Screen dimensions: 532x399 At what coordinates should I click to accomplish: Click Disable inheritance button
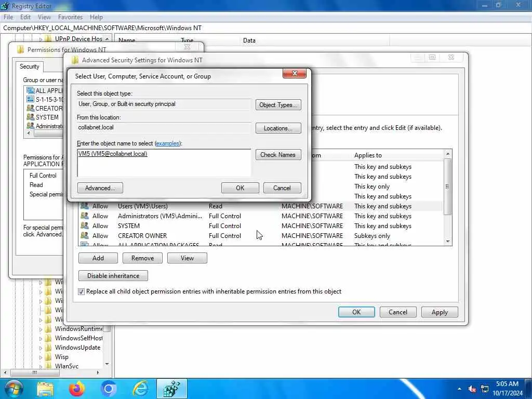pos(113,276)
